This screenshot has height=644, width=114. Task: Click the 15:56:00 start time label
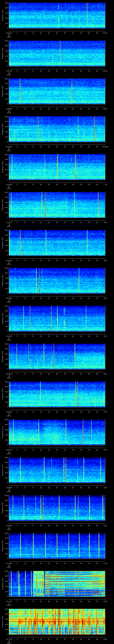tap(9, 33)
